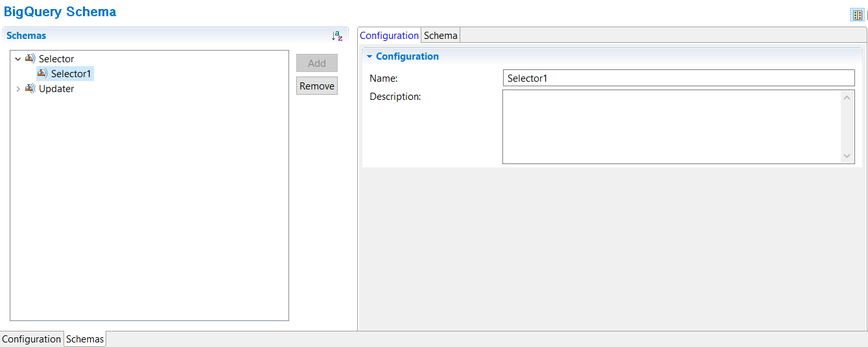The width and height of the screenshot is (868, 347).
Task: Select the bottom Schemas editor tab
Action: (x=85, y=339)
